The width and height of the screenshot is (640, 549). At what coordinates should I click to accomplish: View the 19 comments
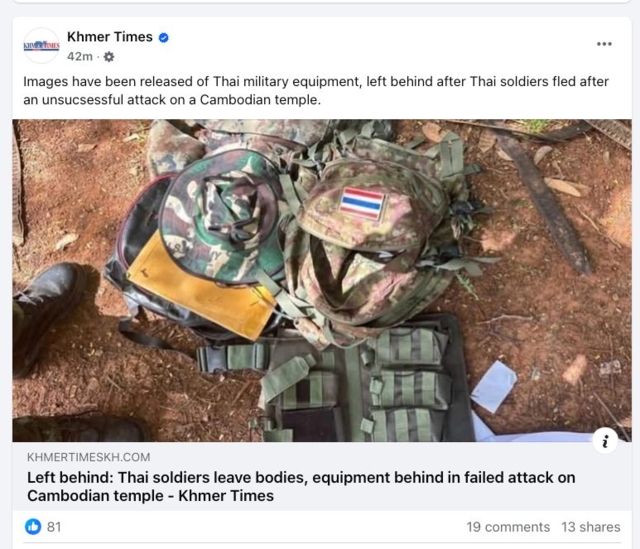pos(508,527)
